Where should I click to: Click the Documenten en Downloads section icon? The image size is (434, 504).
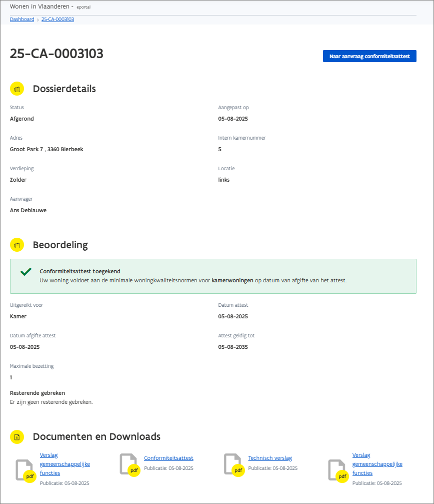click(x=17, y=437)
